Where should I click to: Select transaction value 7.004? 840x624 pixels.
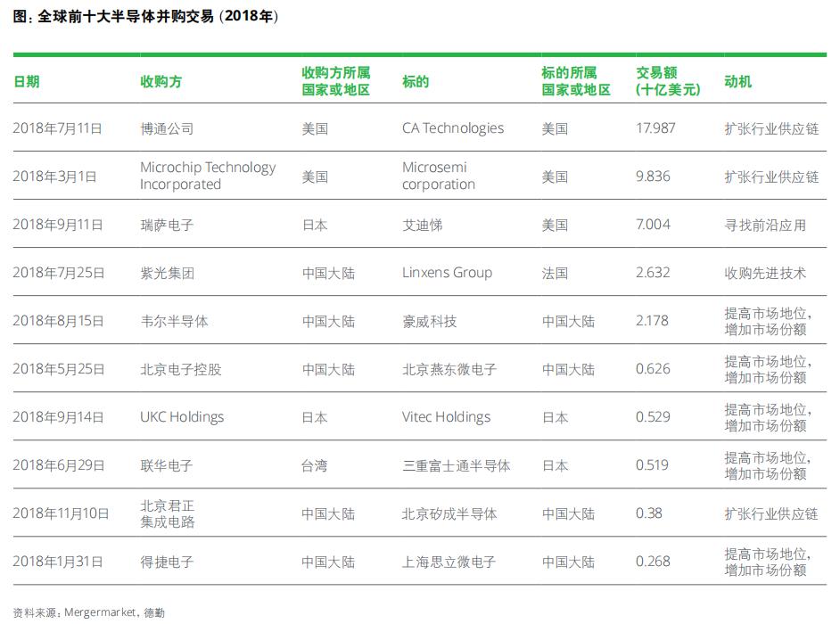(x=653, y=225)
